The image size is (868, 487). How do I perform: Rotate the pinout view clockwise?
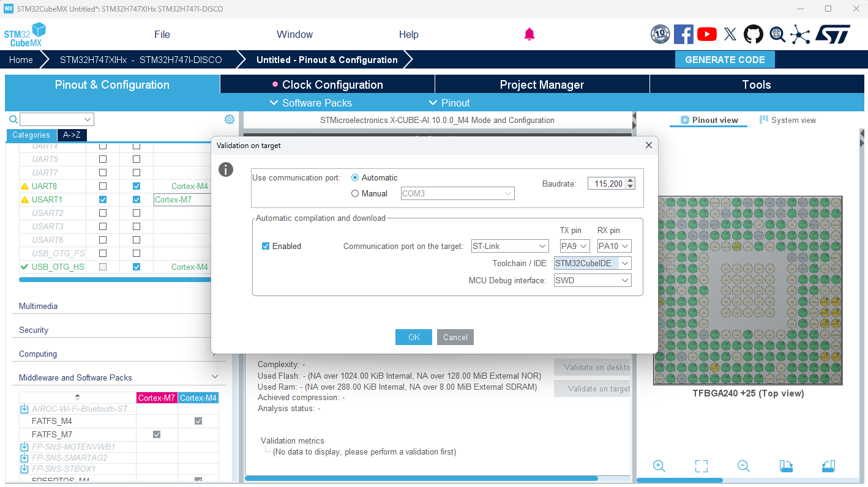coord(786,466)
